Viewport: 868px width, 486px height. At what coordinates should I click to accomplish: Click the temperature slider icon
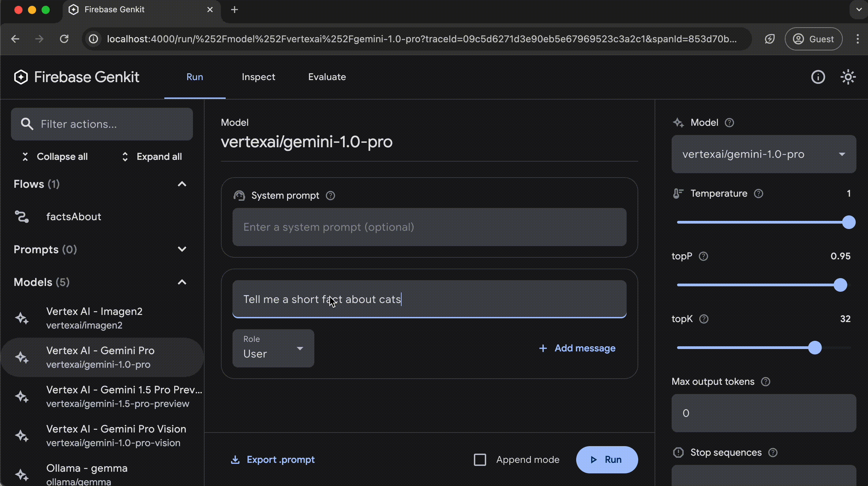point(678,193)
